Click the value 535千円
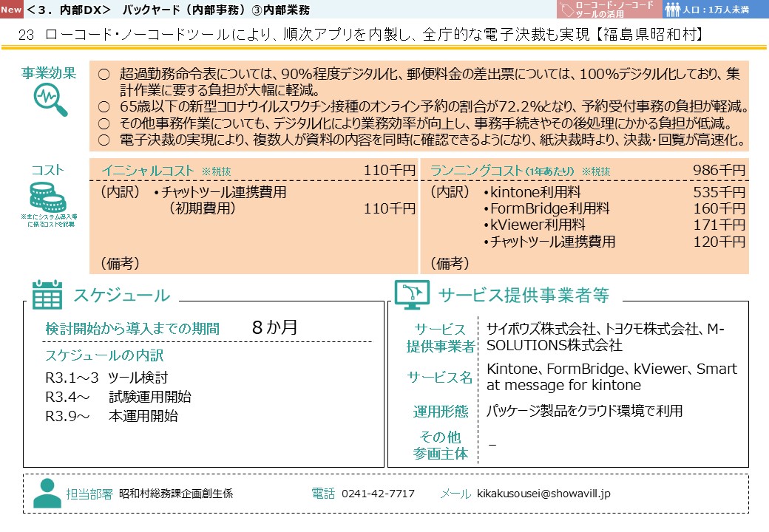This screenshot has width=769, height=532. pos(719,192)
